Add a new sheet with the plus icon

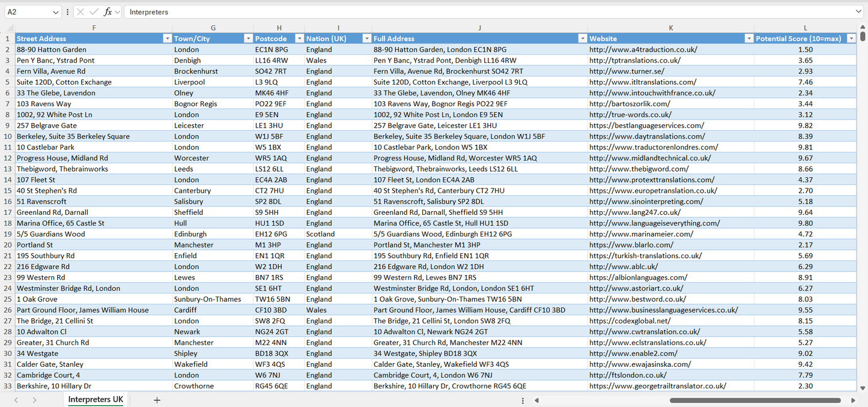click(156, 400)
